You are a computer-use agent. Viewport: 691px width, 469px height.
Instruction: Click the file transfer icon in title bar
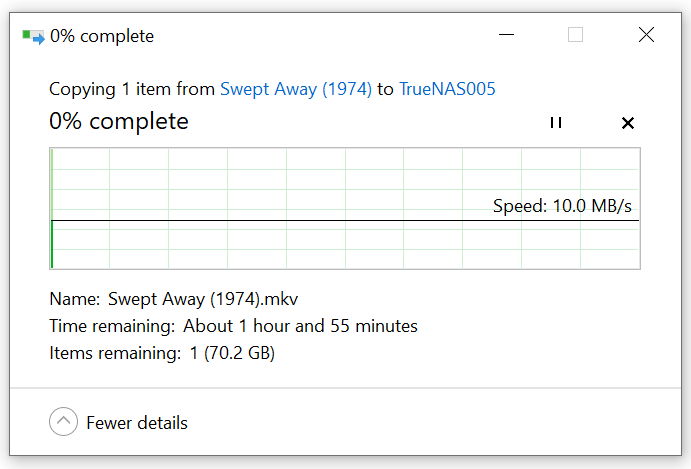pyautogui.click(x=33, y=37)
